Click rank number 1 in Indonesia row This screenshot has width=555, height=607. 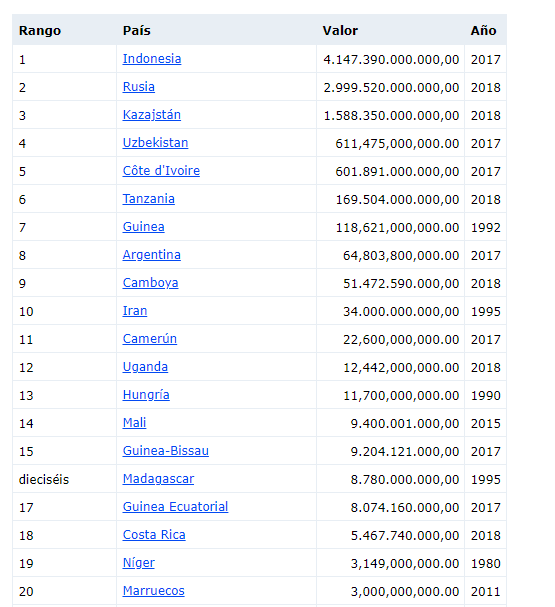pos(22,60)
